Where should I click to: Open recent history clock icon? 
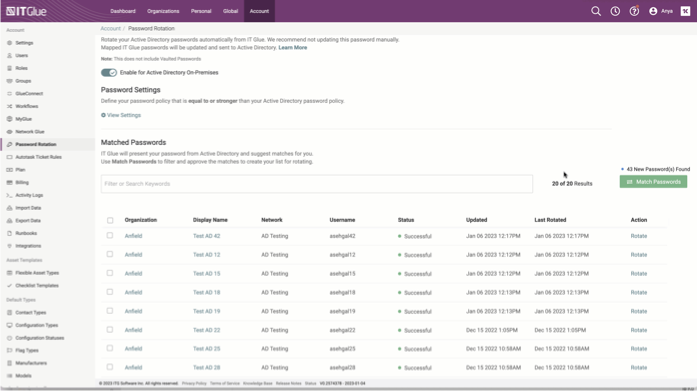pyautogui.click(x=615, y=11)
